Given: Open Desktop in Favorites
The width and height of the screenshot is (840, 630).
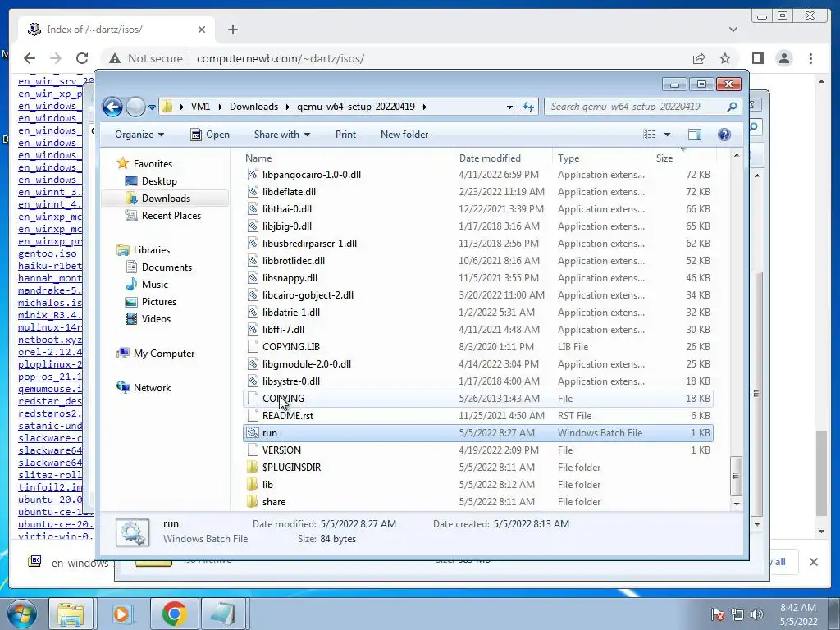Looking at the screenshot, I should tap(159, 181).
